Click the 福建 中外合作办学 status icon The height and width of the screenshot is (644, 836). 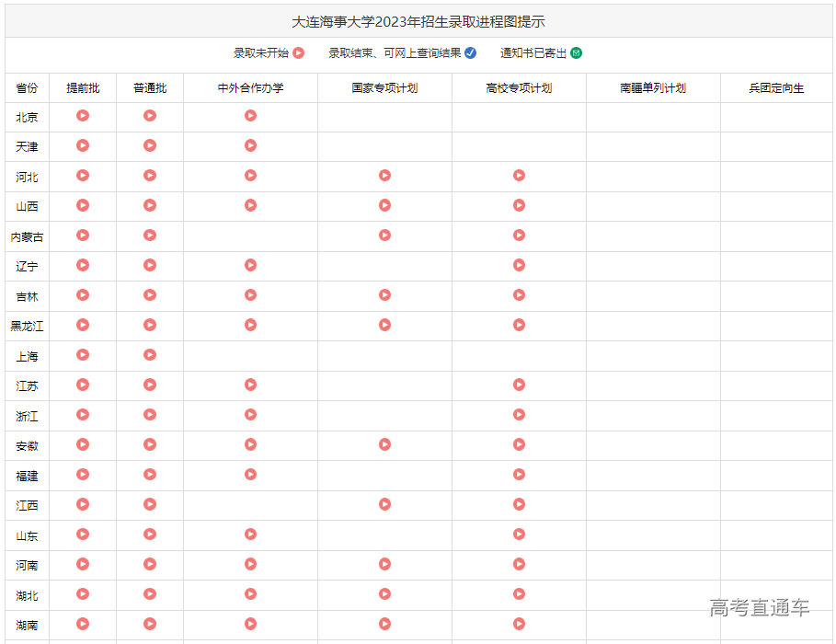pos(250,475)
